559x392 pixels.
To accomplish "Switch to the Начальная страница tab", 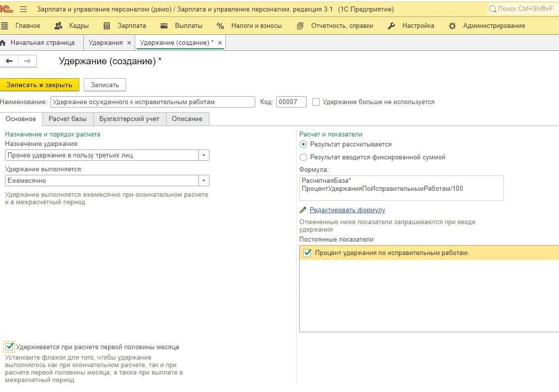I will [x=42, y=43].
